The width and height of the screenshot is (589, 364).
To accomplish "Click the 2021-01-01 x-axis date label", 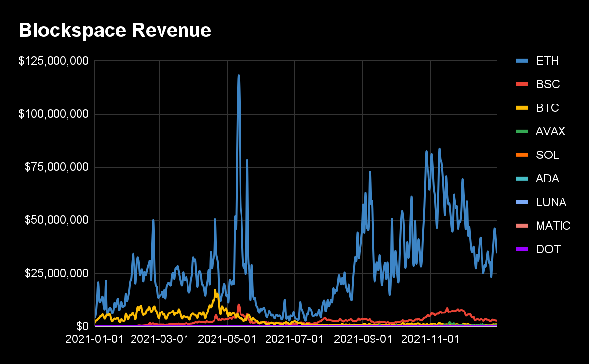I will coord(94,339).
